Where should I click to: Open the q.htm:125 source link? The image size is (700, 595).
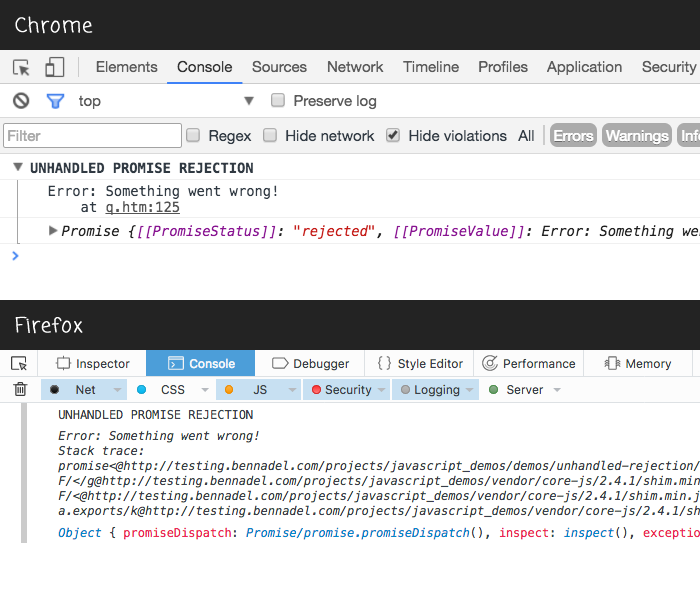(142, 207)
